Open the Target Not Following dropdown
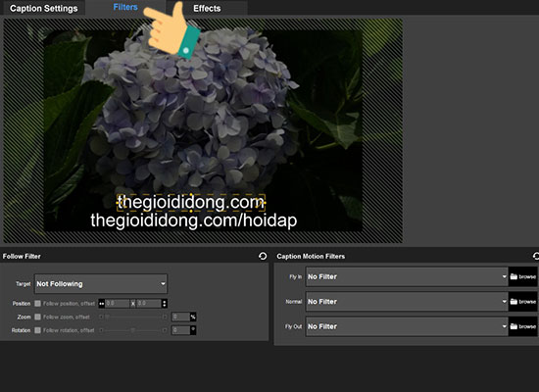The height and width of the screenshot is (392, 539). tap(101, 283)
